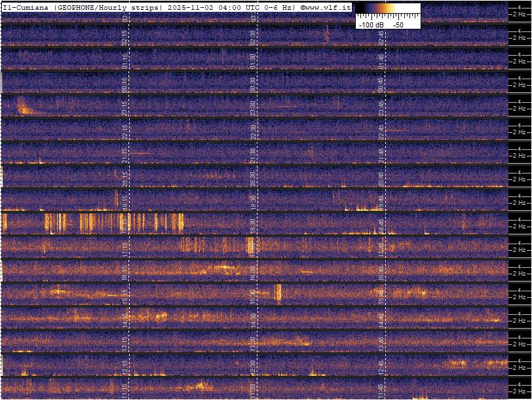Click the I1-Cumiana station name in header
This screenshot has height=400, width=532.
28,7
